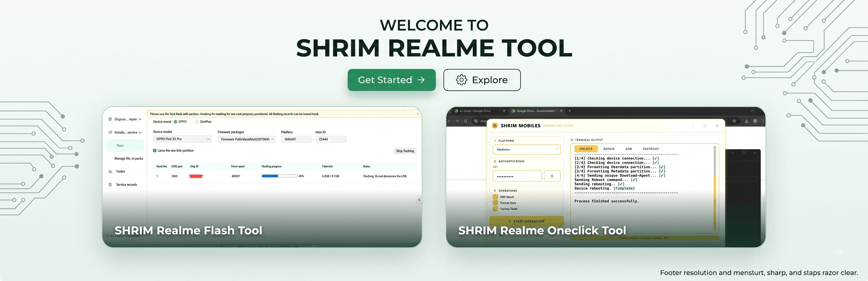The width and height of the screenshot is (868, 281).
Task: Open the SHRIM Realme Oneclick Tool card title
Action: (542, 231)
